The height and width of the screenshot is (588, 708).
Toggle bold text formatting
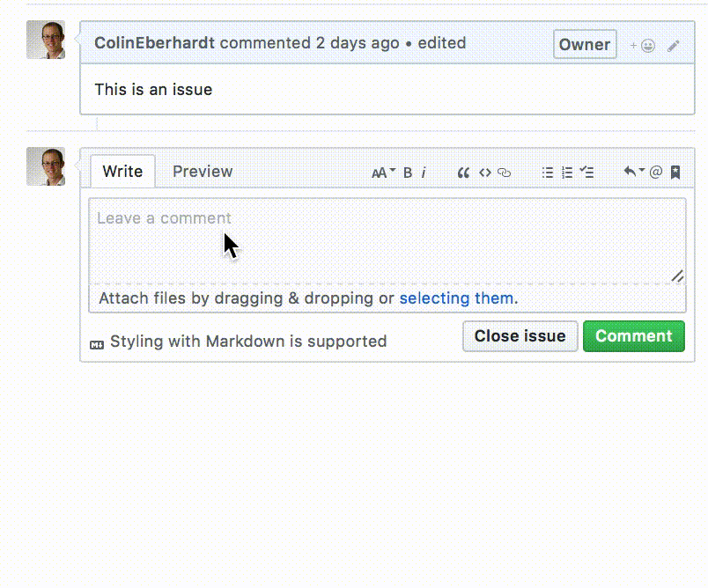408,173
